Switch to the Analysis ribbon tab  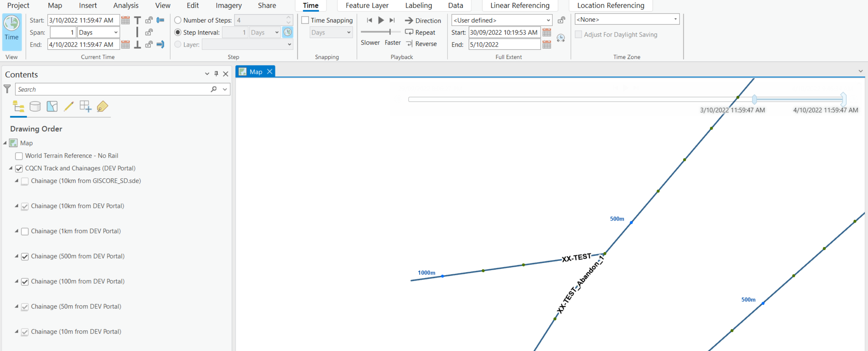[126, 5]
